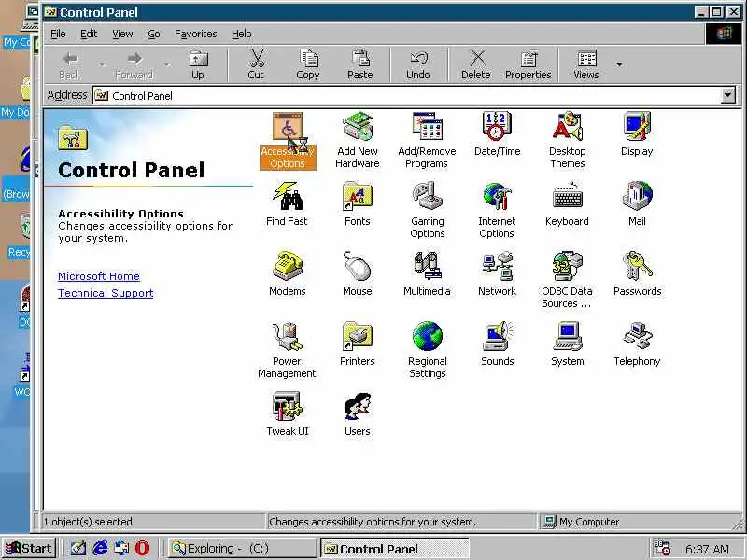747x560 pixels.
Task: Open the System icon
Action: click(x=567, y=344)
